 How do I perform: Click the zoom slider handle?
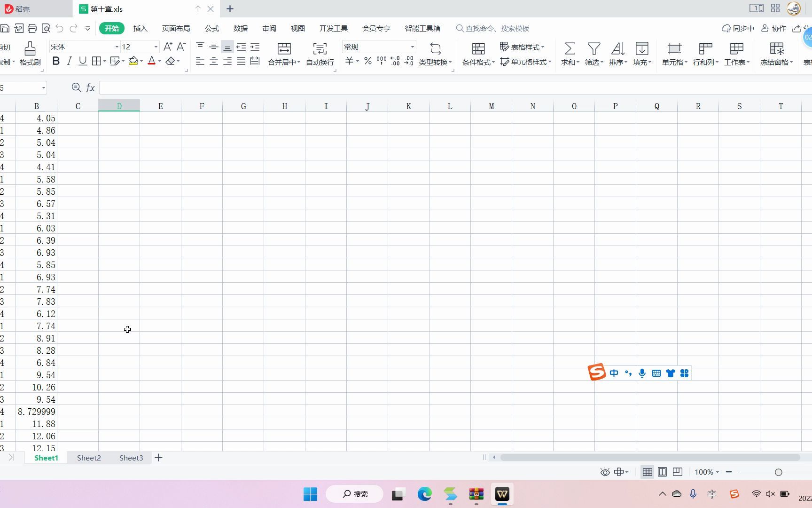coord(778,472)
